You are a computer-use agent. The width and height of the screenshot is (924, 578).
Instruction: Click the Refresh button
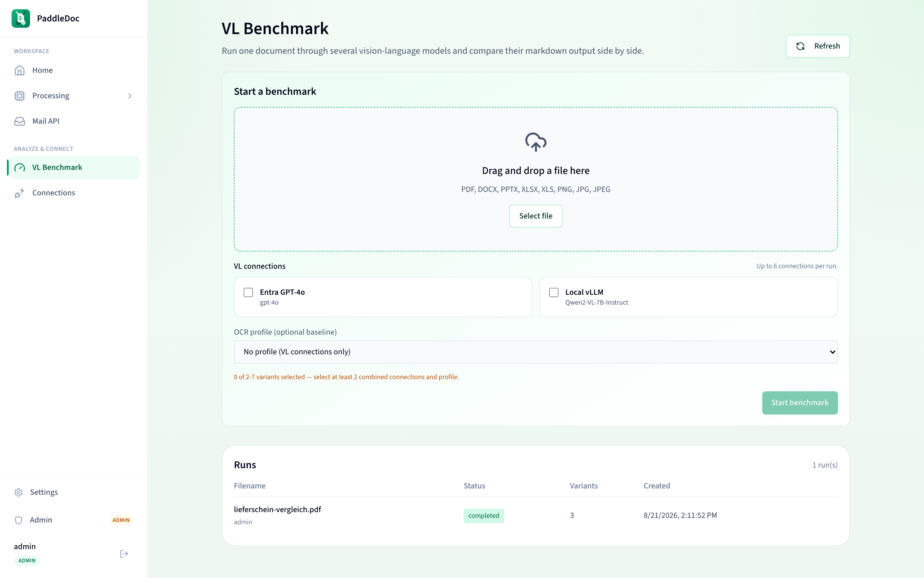(x=818, y=46)
